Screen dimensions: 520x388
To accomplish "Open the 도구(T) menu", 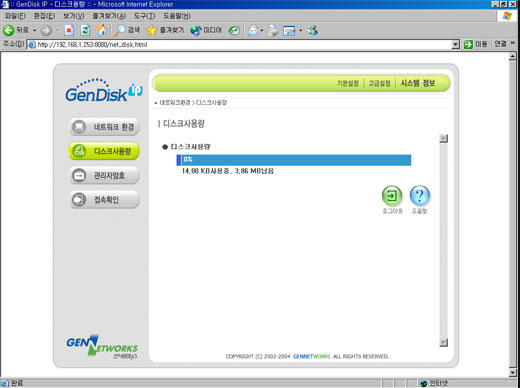I will 144,16.
